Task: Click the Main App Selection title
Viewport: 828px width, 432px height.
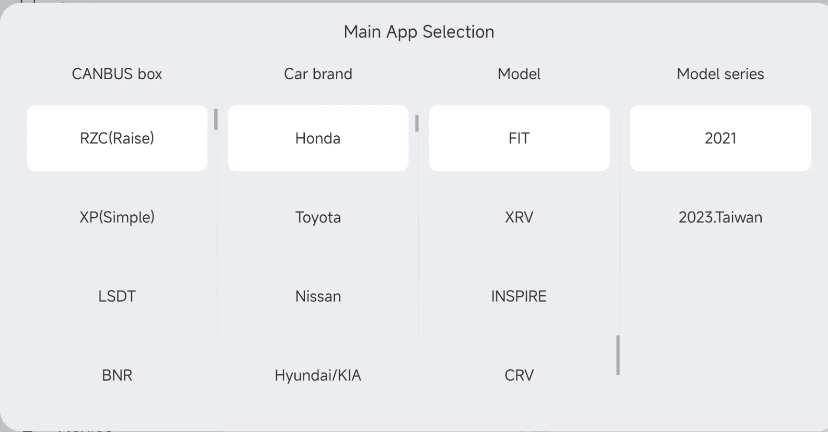Action: tap(419, 32)
